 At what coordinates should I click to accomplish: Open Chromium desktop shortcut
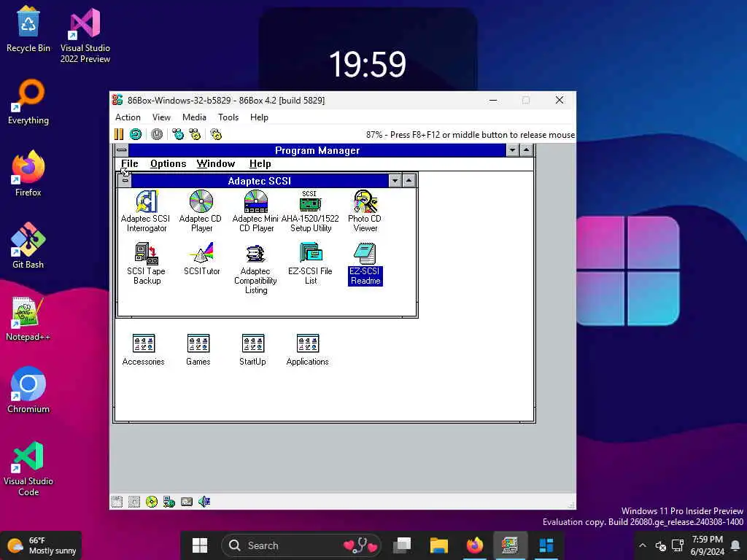[x=28, y=390]
